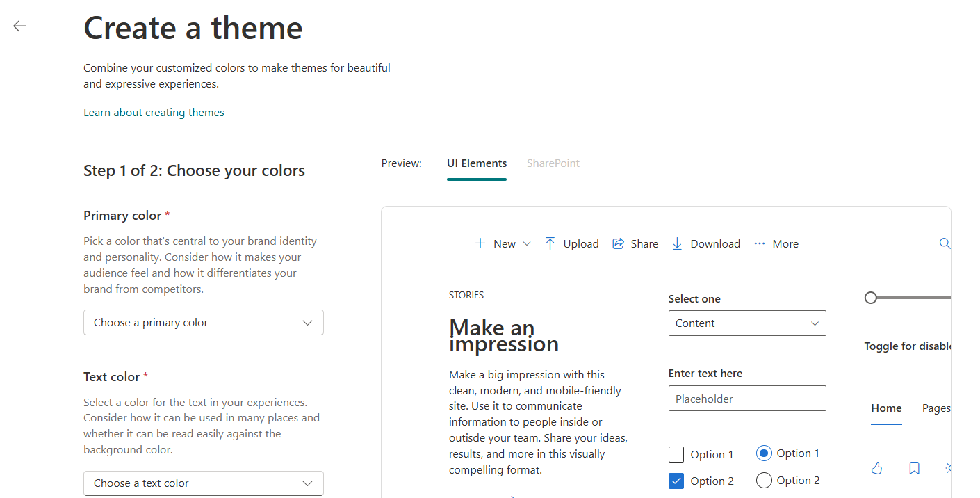
Task: Select the bookmark icon in the preview
Action: point(914,467)
